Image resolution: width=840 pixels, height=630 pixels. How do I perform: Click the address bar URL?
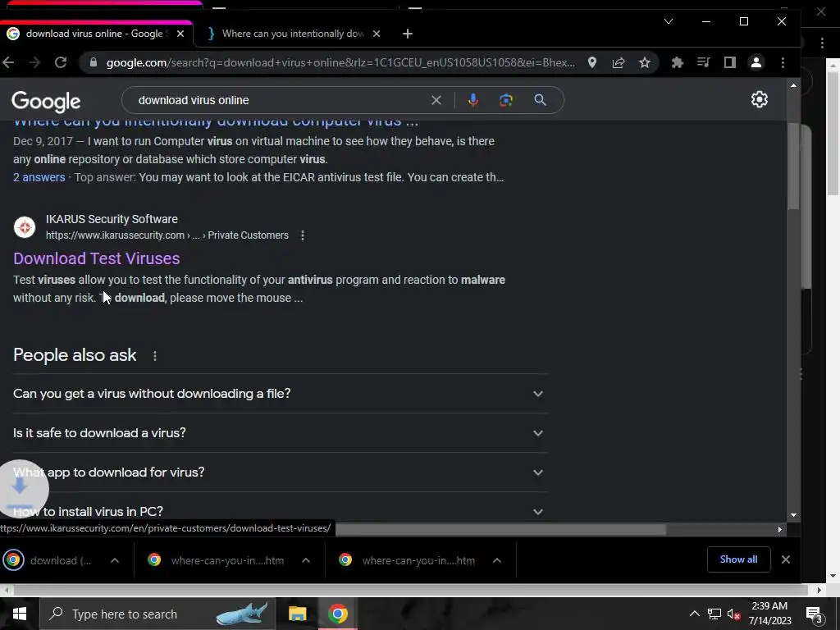(x=340, y=62)
